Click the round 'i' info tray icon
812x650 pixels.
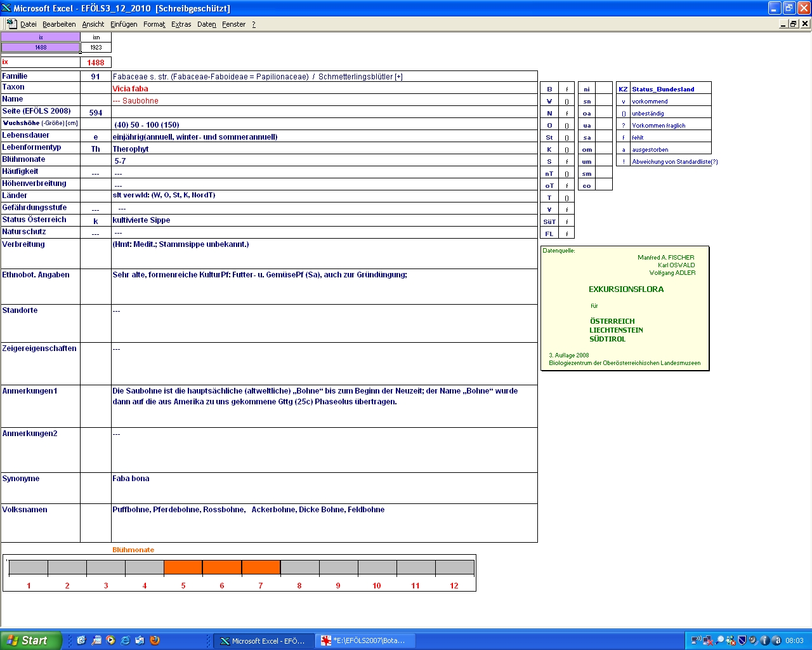pos(764,640)
